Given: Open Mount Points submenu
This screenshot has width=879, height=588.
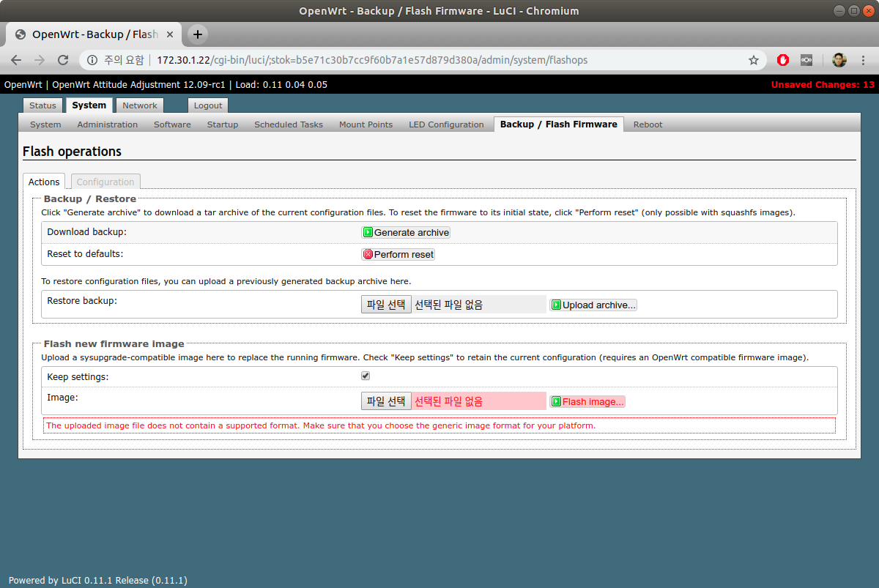Looking at the screenshot, I should [x=366, y=124].
